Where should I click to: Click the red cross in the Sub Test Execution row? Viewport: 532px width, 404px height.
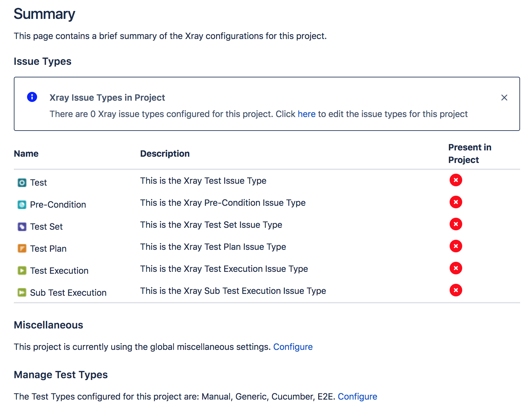pyautogui.click(x=456, y=290)
